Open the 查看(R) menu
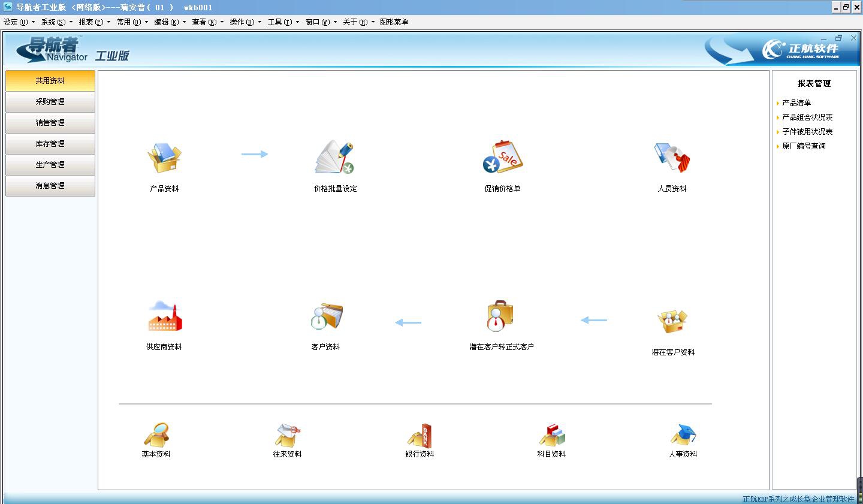863x504 pixels. [x=208, y=22]
